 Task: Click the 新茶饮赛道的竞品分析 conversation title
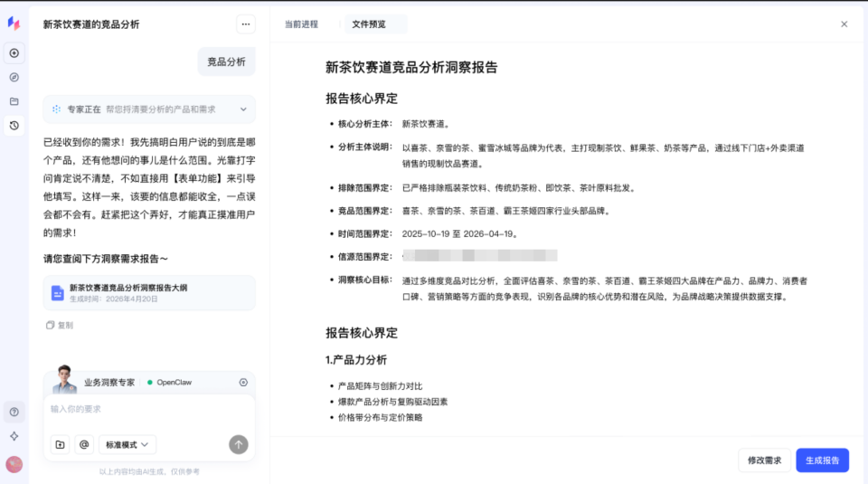click(91, 24)
